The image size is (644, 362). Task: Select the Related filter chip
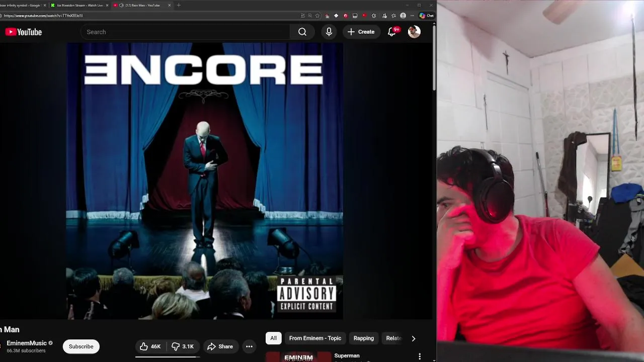click(393, 338)
